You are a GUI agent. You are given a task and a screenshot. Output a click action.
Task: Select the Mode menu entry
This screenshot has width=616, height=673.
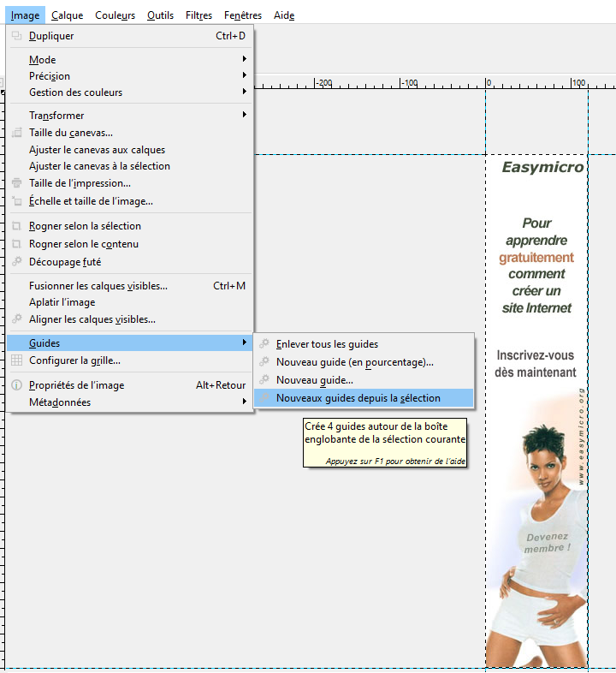tap(130, 60)
